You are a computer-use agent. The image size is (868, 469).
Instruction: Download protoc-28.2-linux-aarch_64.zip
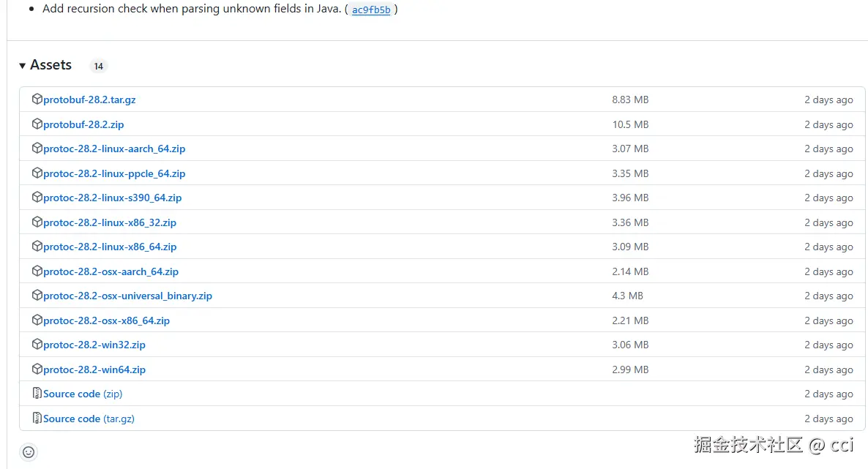(x=115, y=149)
